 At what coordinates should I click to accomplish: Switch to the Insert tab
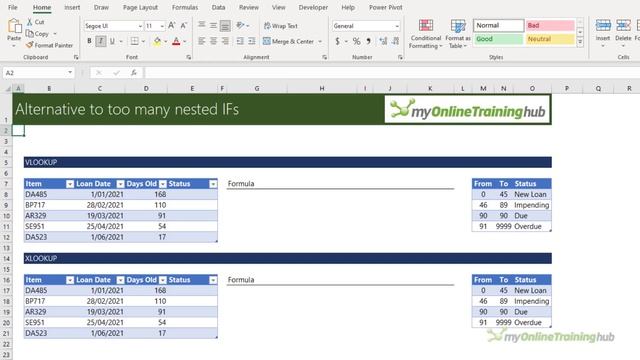click(x=72, y=7)
